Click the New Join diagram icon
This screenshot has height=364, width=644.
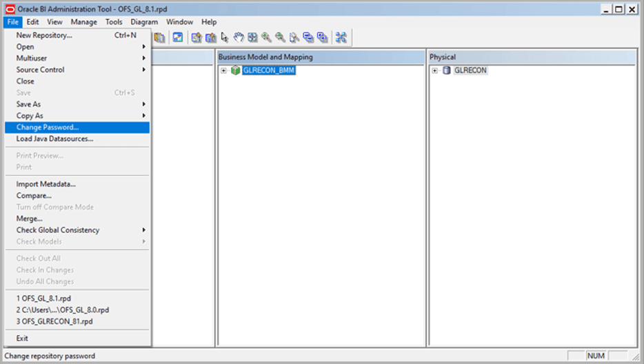[x=211, y=37]
